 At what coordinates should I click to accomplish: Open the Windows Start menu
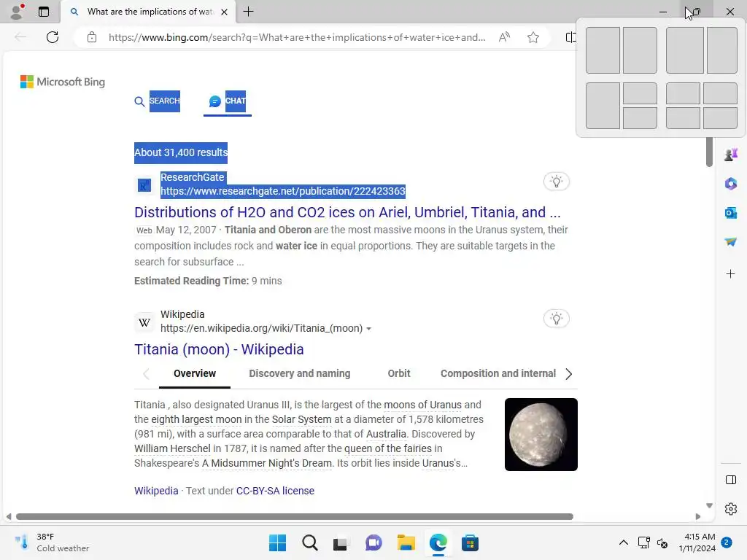[x=277, y=542]
